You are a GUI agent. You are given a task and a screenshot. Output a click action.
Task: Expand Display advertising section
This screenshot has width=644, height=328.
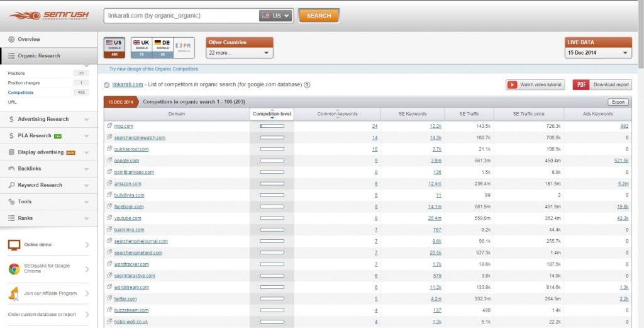(86, 152)
